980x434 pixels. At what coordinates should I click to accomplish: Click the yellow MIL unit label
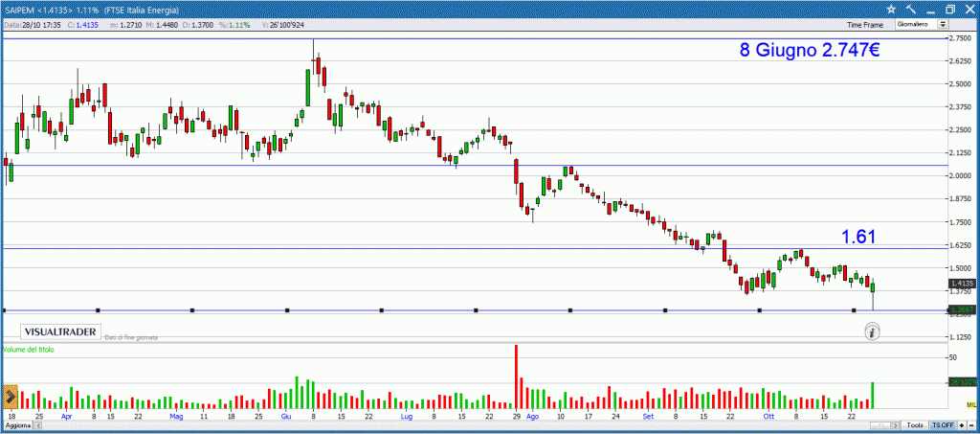pyautogui.click(x=974, y=404)
